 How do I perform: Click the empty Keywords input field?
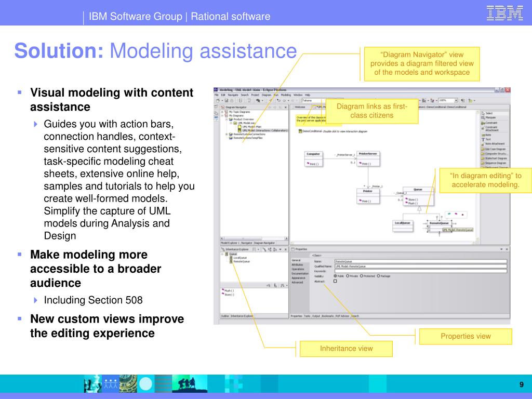[x=421, y=271]
